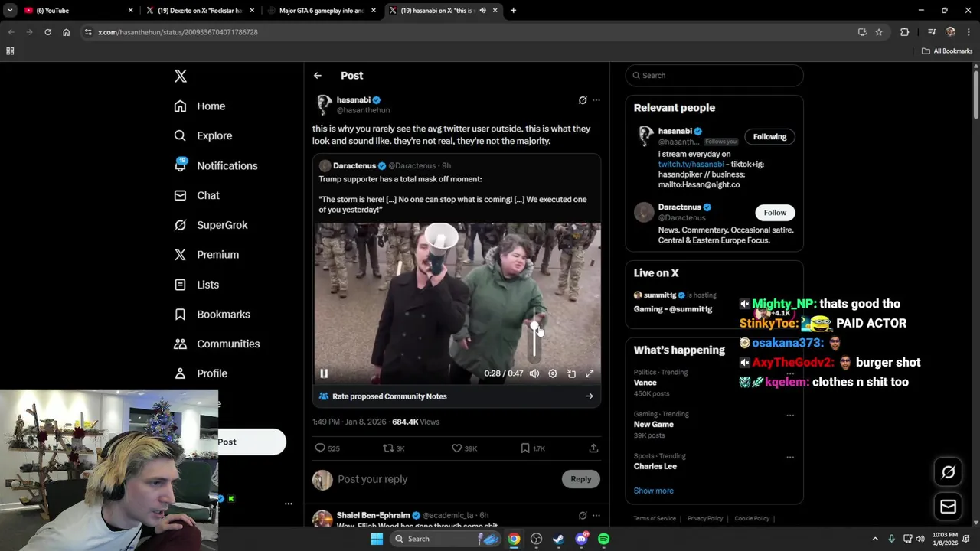Open Rate proposed Community Notes

(456, 396)
